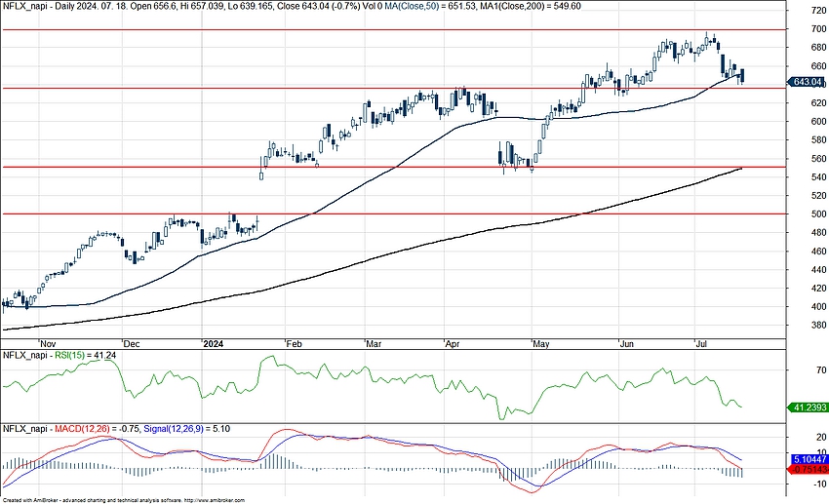Click the red -0.75143 MACD value tag
This screenshot has height=504, width=829.
point(809,468)
